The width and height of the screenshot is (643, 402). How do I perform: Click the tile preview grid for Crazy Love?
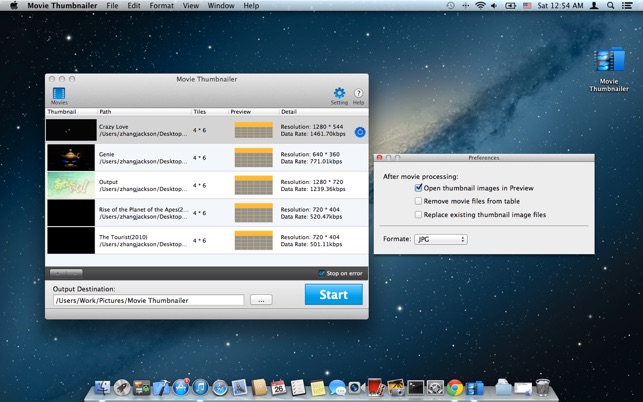click(253, 130)
